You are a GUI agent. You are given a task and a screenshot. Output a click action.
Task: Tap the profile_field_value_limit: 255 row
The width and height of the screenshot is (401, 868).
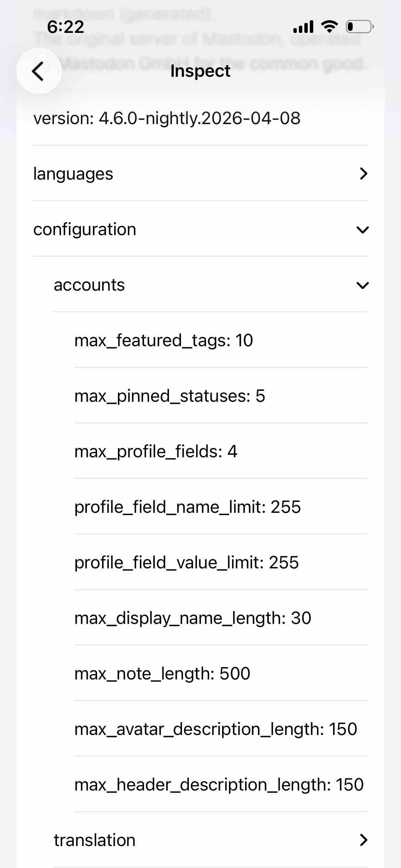[186, 563]
